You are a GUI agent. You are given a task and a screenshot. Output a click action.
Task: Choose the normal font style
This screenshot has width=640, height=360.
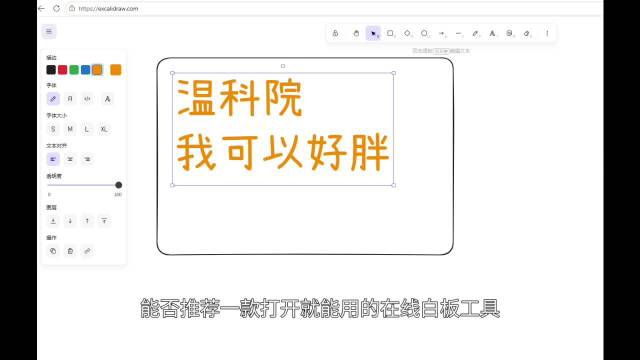coord(70,99)
